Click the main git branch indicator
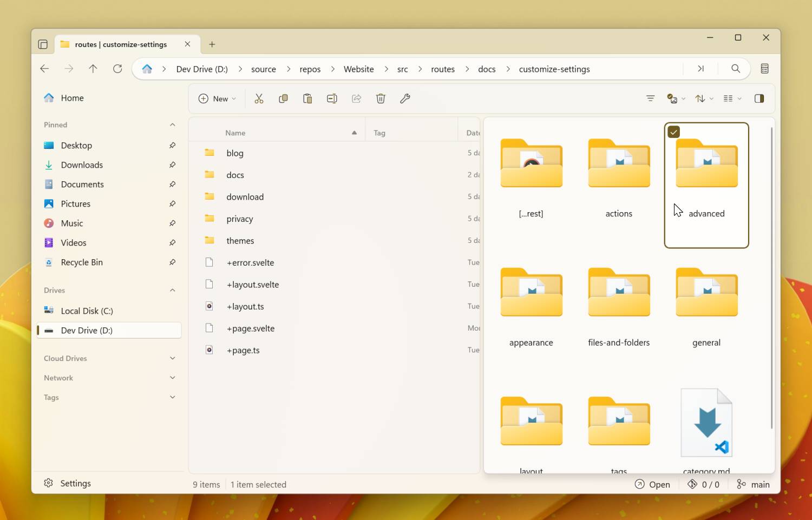The height and width of the screenshot is (520, 812). (752, 484)
